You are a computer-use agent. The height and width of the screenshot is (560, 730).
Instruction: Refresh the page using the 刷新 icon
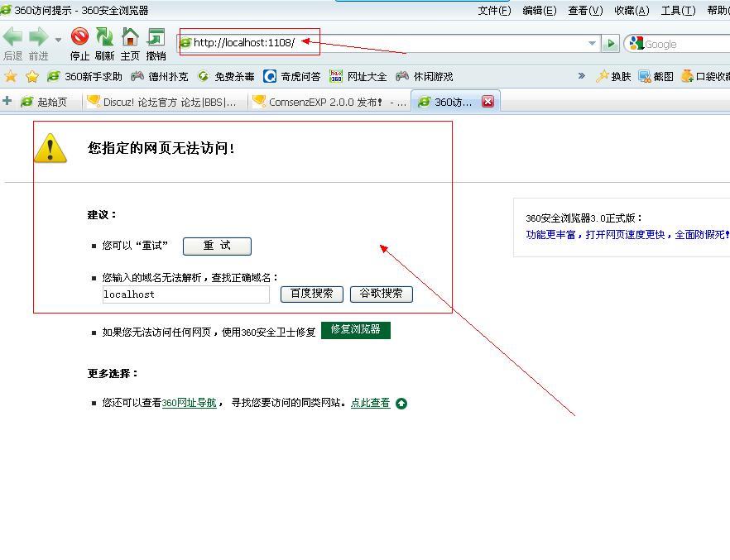click(105, 36)
